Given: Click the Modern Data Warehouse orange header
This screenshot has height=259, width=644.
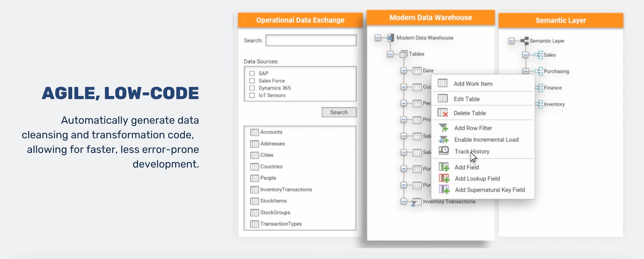Looking at the screenshot, I should coord(431,17).
